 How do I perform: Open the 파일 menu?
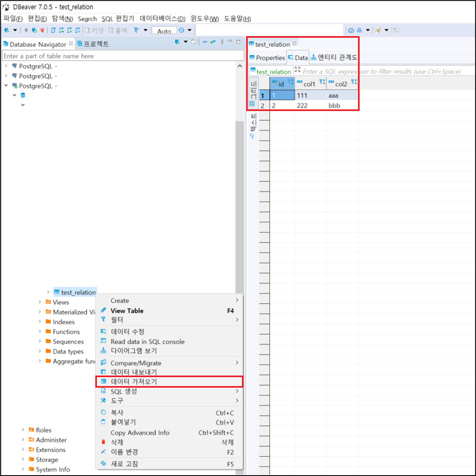13,19
